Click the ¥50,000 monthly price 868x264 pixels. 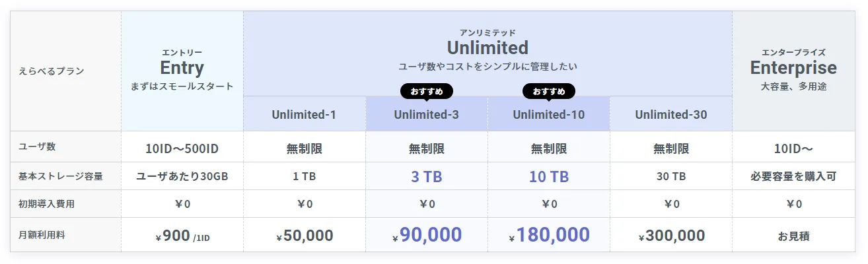[x=304, y=236]
